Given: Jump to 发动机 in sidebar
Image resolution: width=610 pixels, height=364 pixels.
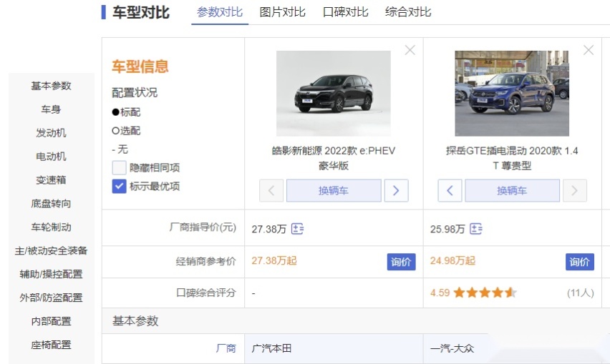Looking at the screenshot, I should pyautogui.click(x=51, y=133).
